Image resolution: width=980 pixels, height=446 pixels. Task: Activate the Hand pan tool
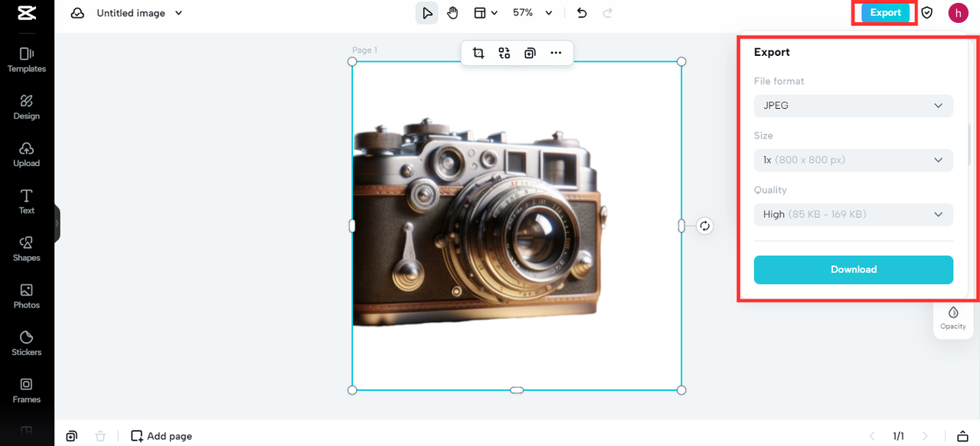[452, 13]
